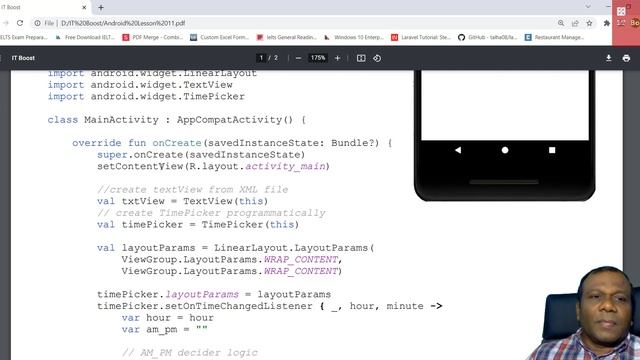Open the GitHub bookmark
Image resolution: width=640 pixels, height=360 pixels.
(488, 37)
